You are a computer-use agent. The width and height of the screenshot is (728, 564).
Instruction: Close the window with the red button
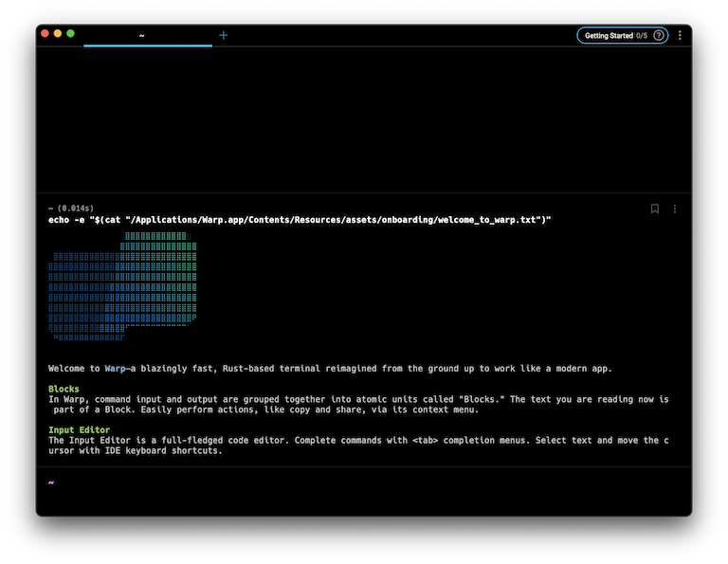(45, 33)
